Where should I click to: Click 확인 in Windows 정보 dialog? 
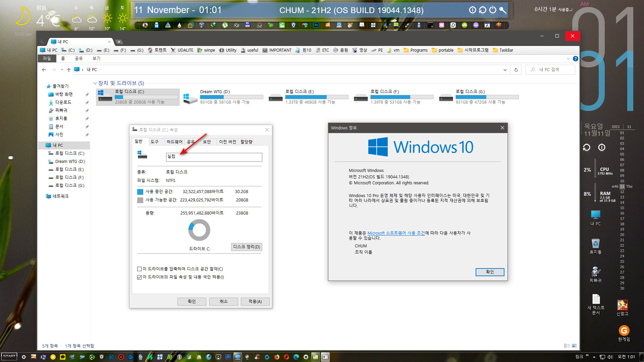tap(490, 272)
